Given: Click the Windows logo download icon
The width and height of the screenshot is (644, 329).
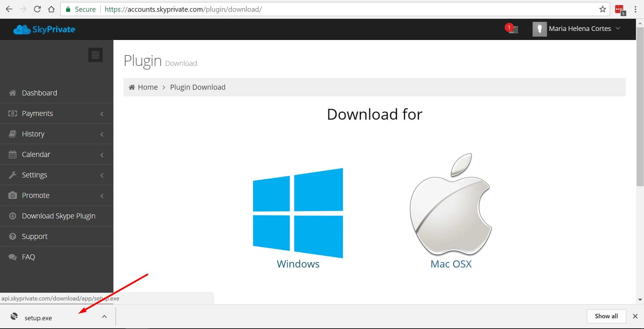Looking at the screenshot, I should pos(298,213).
